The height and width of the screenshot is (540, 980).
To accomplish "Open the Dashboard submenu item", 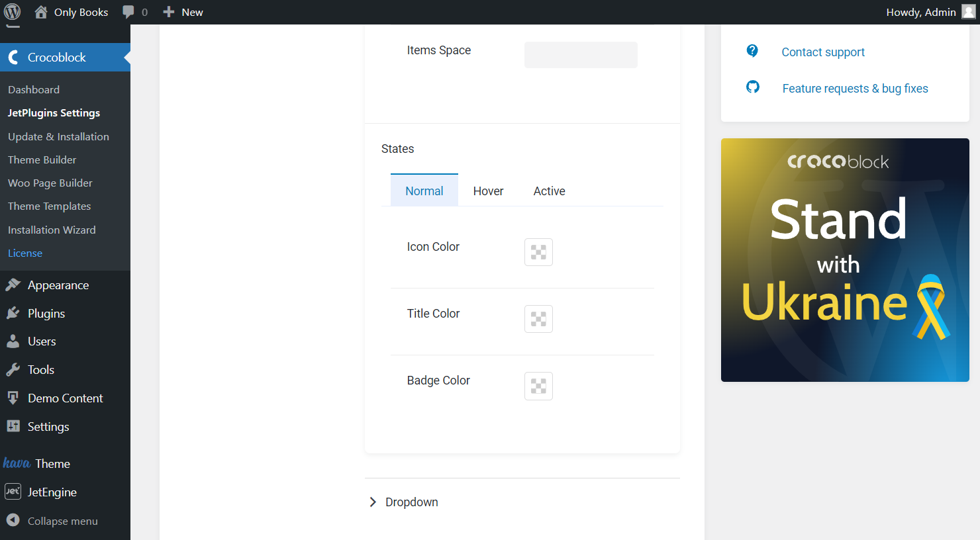I will click(x=34, y=89).
